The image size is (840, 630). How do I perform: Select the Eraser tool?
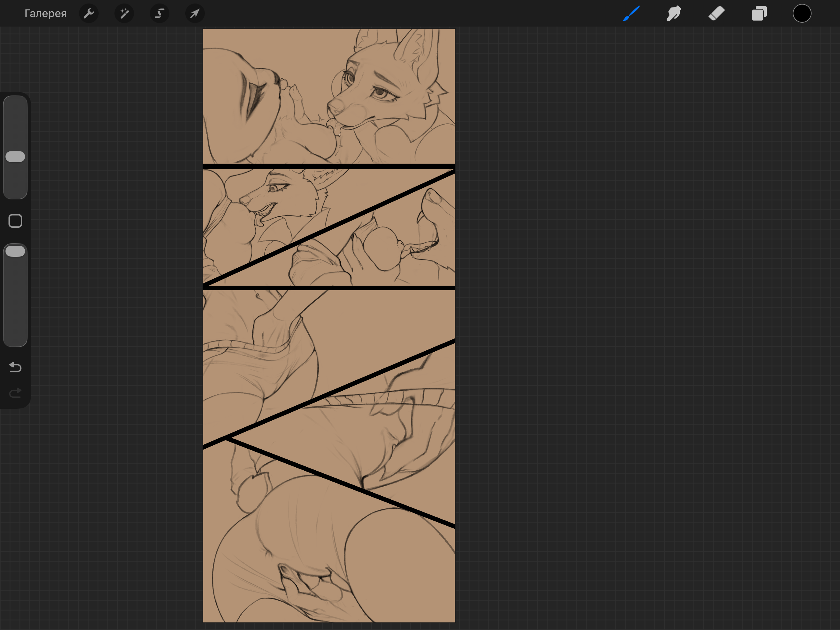click(717, 14)
